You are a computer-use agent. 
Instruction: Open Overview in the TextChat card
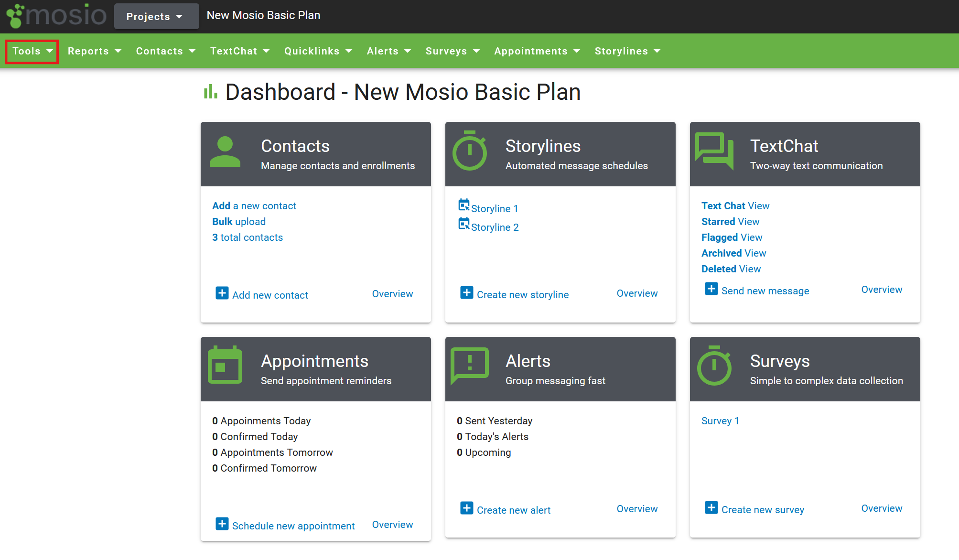(882, 290)
